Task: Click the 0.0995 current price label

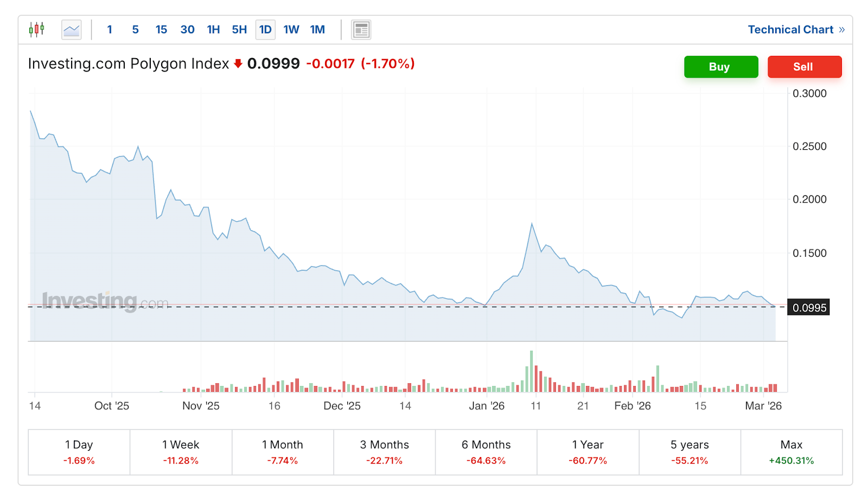Action: coord(808,308)
